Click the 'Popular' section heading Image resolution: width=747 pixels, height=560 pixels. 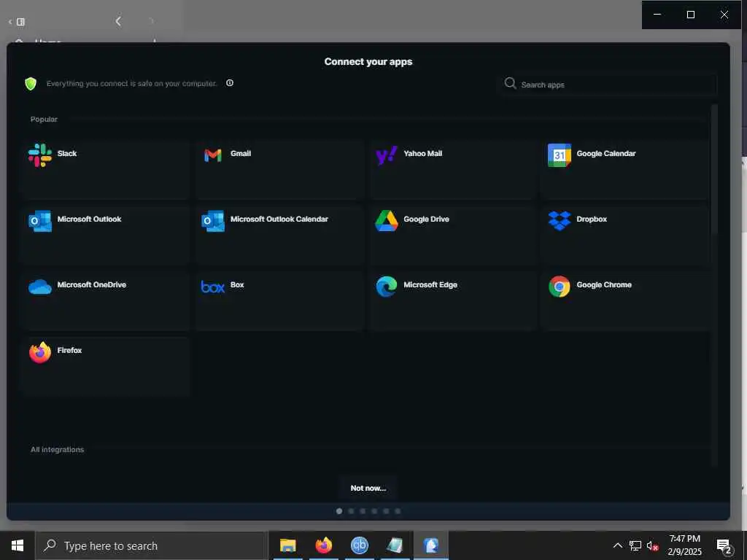pos(44,119)
